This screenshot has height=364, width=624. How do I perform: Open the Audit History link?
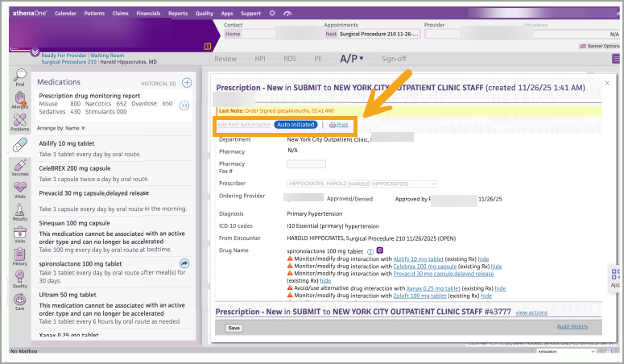(572, 327)
